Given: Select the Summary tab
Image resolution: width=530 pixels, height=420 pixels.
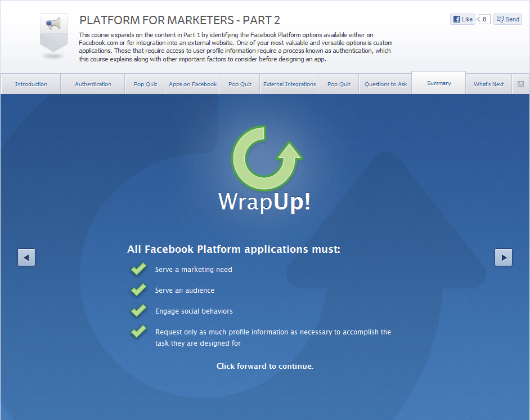Looking at the screenshot, I should [439, 83].
